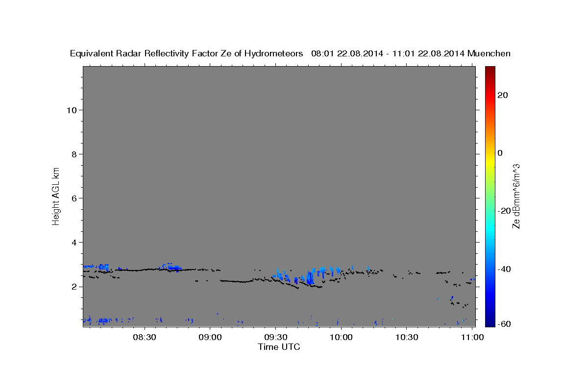Image resolution: width=588 pixels, height=392 pixels.
Task: Click the 'Ze dBmm^6/m^3' colorbar unit label
Action: pos(516,196)
